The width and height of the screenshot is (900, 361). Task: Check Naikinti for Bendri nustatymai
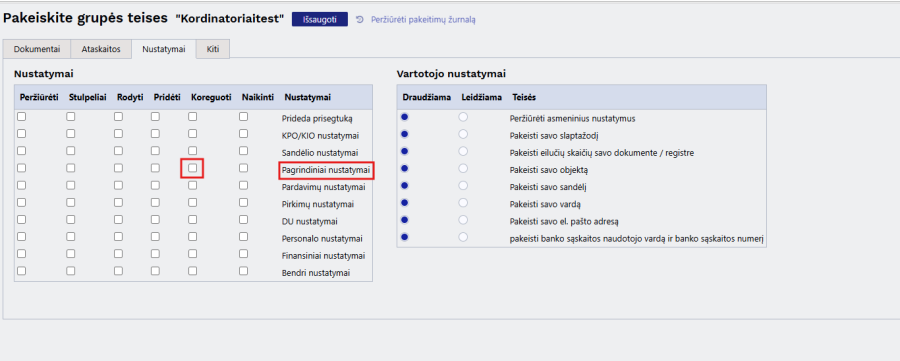pyautogui.click(x=243, y=271)
